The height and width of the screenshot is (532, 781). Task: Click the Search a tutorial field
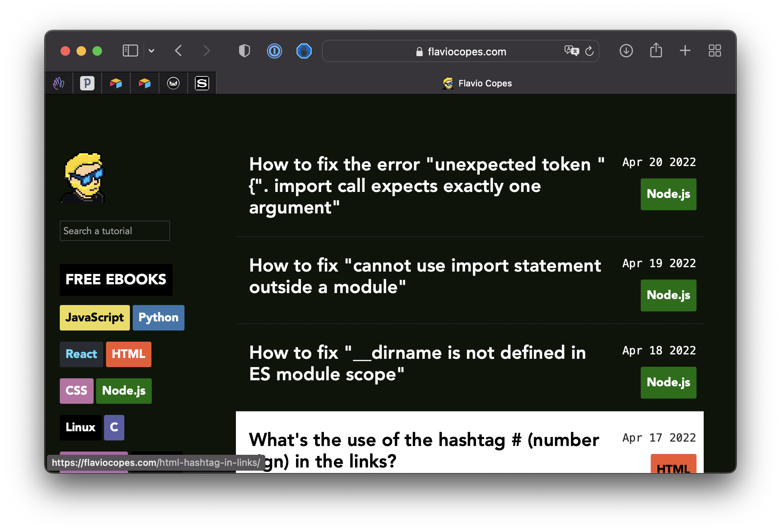[x=115, y=231]
